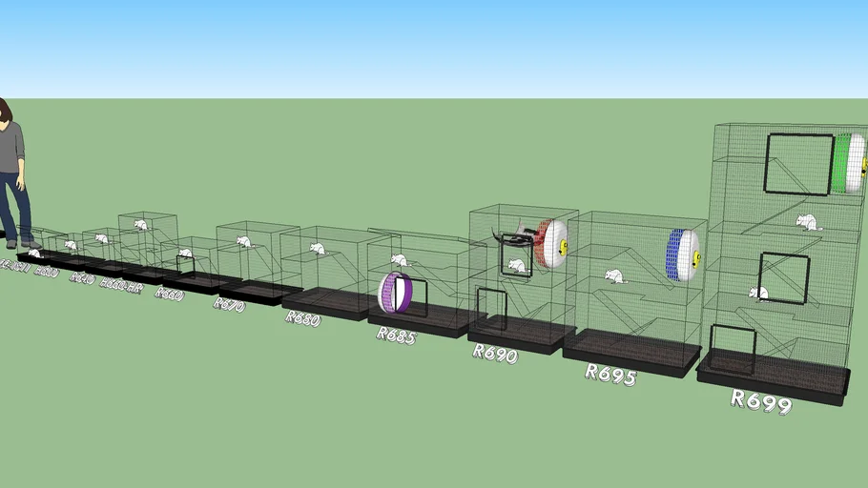Click the top black door of the R699 cage
The height and width of the screenshot is (488, 868).
pos(798,163)
